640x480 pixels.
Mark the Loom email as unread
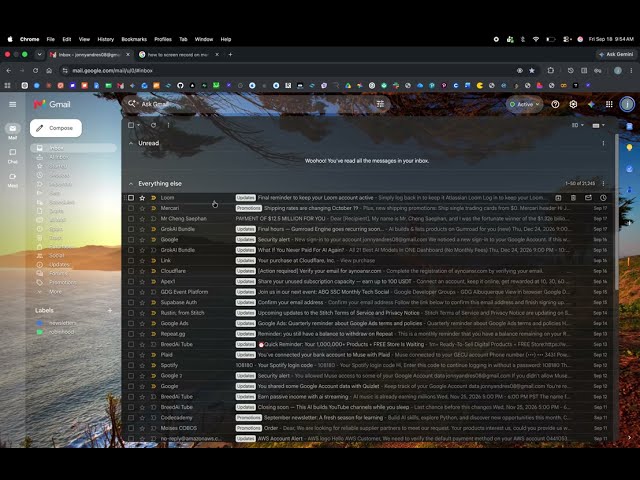588,198
